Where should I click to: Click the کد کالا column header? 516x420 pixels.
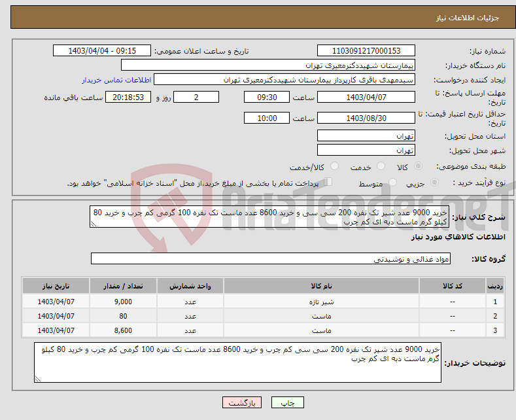pos(453,286)
